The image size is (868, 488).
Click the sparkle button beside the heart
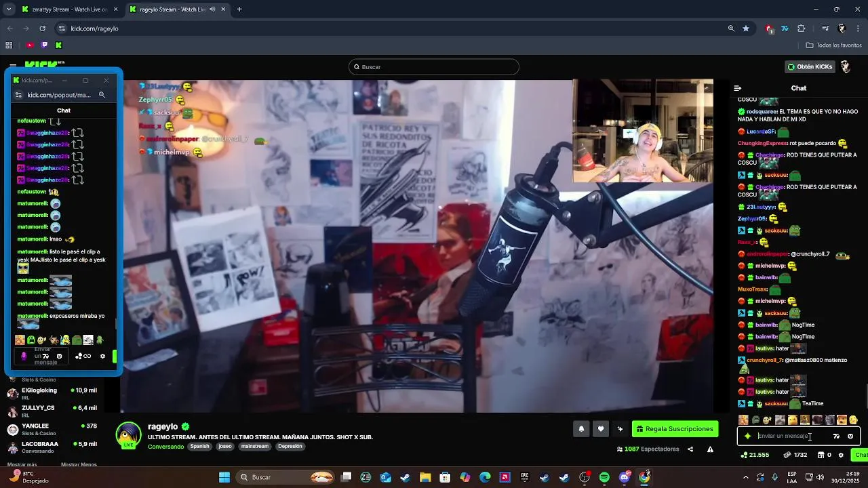click(620, 428)
